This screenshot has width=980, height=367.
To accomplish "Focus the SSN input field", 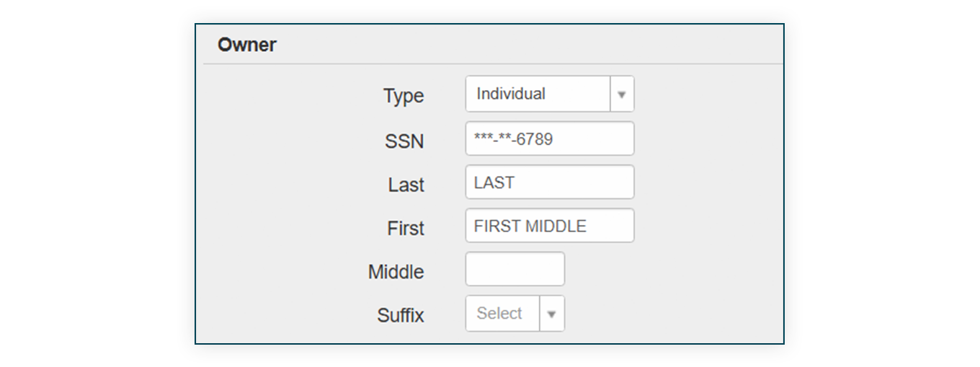I will 550,138.
